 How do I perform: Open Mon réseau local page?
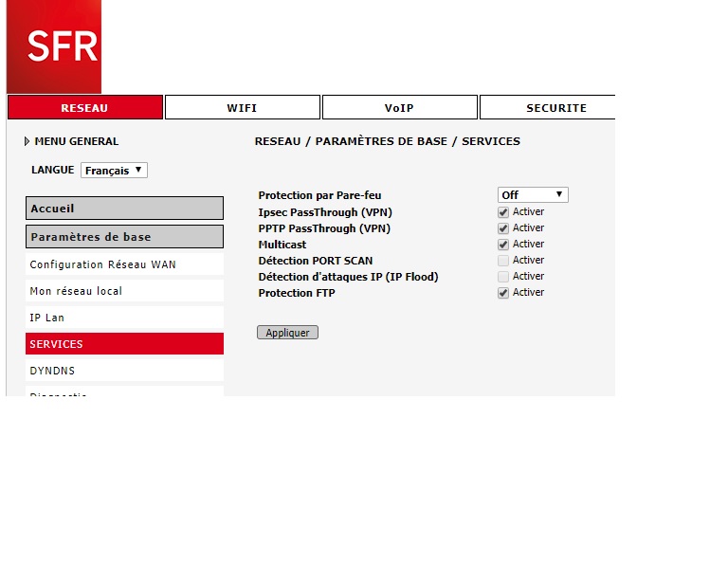[x=124, y=291]
